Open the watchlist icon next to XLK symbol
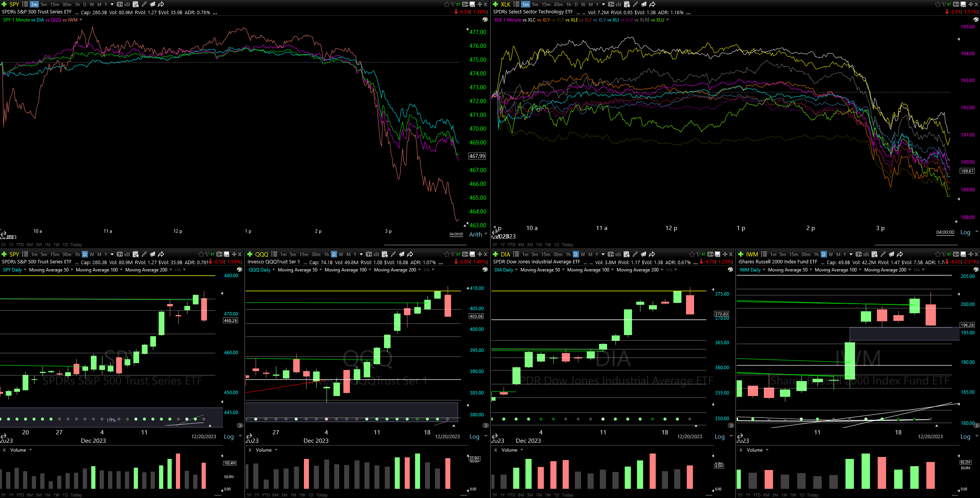Image resolution: width=980 pixels, height=498 pixels. pyautogui.click(x=516, y=4)
